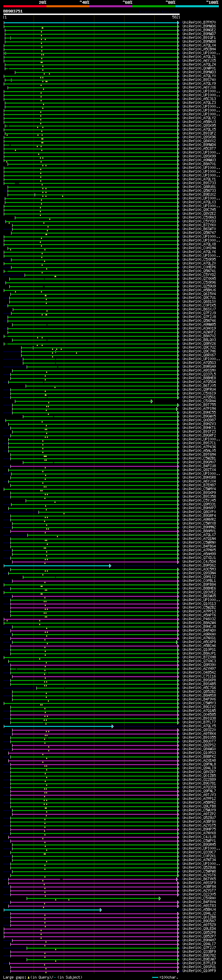222x980 pixels.
Task: Select last hit label UniRef100_Q10PF9
Action: coord(199,971)
